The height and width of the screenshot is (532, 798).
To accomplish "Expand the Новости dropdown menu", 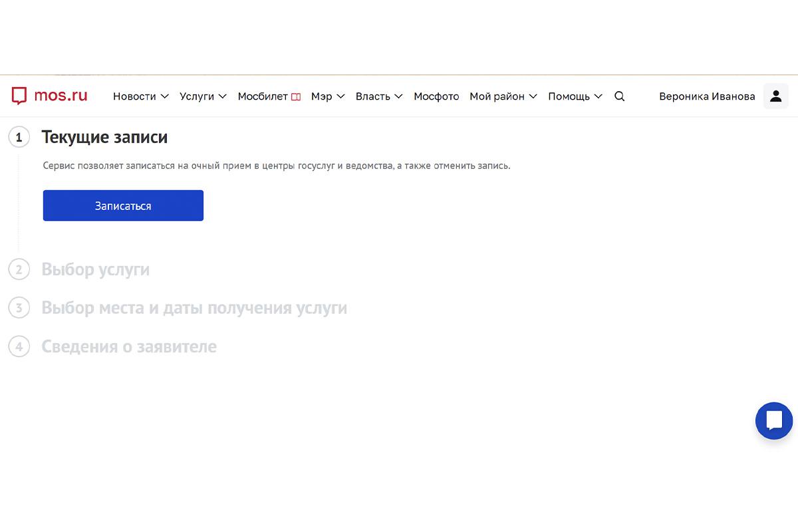I will coord(140,96).
